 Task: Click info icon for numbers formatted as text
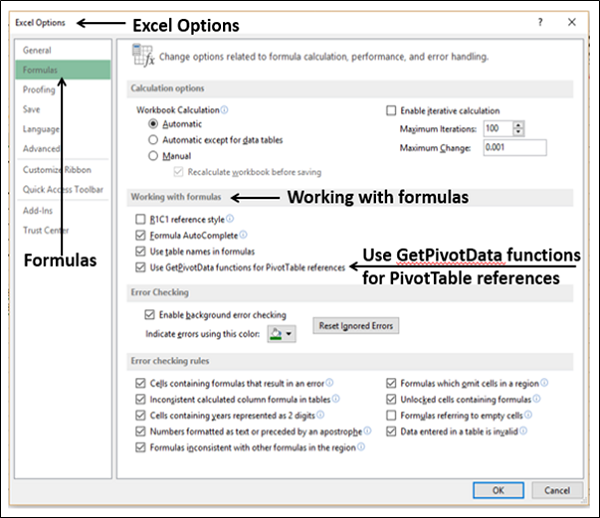(x=367, y=431)
